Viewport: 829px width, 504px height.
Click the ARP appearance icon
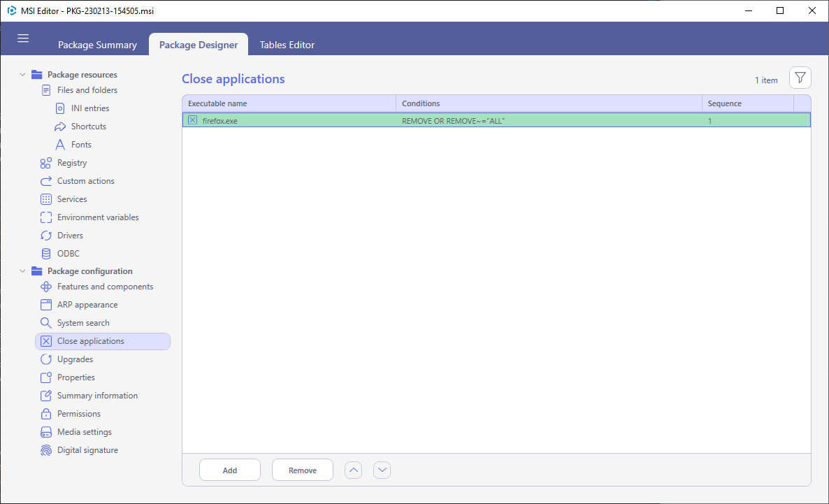tap(46, 305)
